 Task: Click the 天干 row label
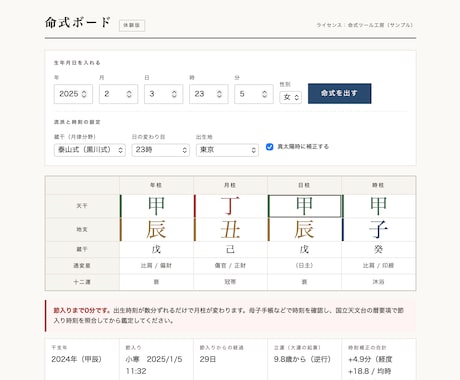[82, 206]
